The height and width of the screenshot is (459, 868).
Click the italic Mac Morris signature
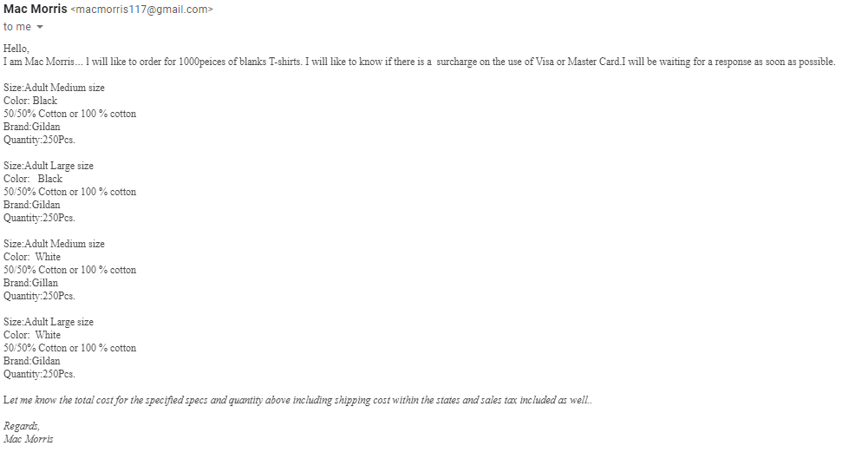point(29,439)
